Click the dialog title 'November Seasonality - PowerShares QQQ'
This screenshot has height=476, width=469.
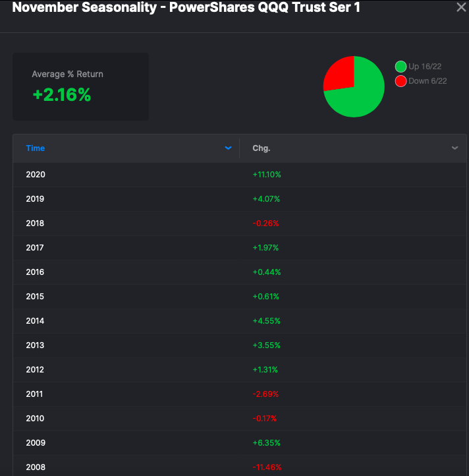click(x=150, y=7)
